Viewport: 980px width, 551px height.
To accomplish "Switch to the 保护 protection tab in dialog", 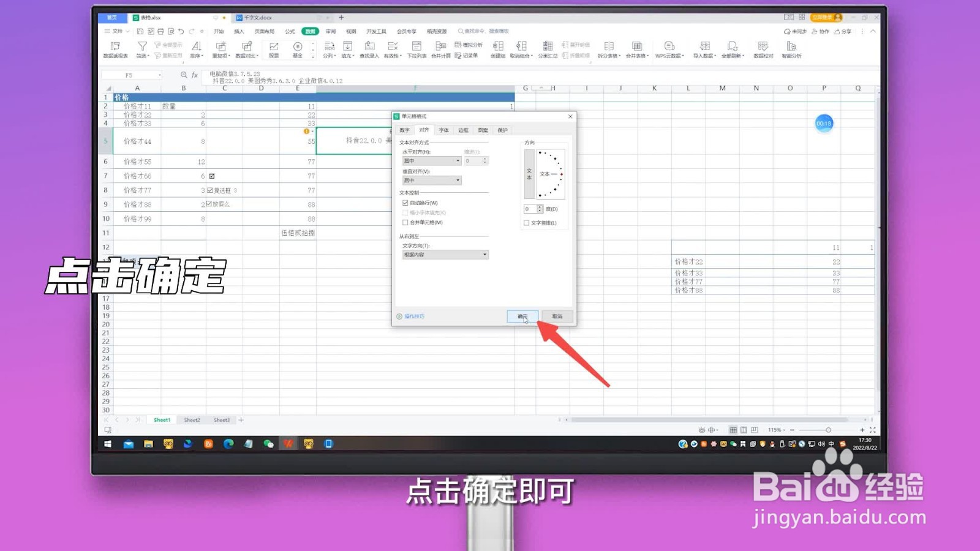I will (502, 130).
